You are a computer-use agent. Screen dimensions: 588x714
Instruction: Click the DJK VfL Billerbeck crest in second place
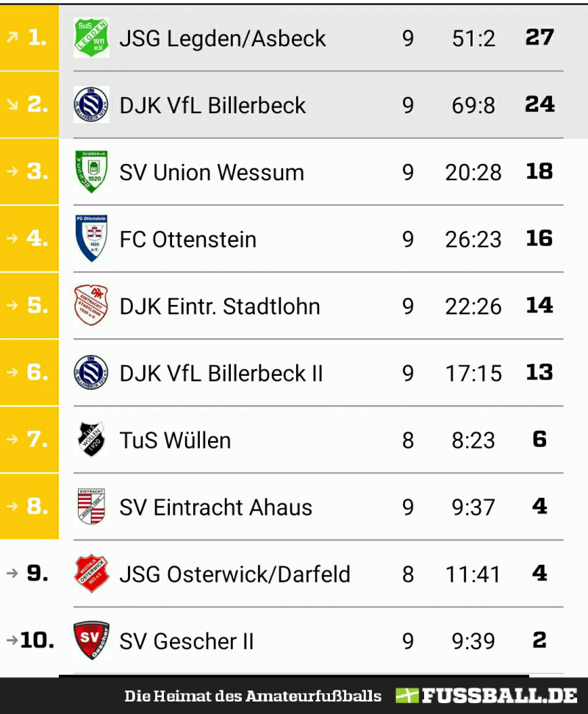(91, 104)
